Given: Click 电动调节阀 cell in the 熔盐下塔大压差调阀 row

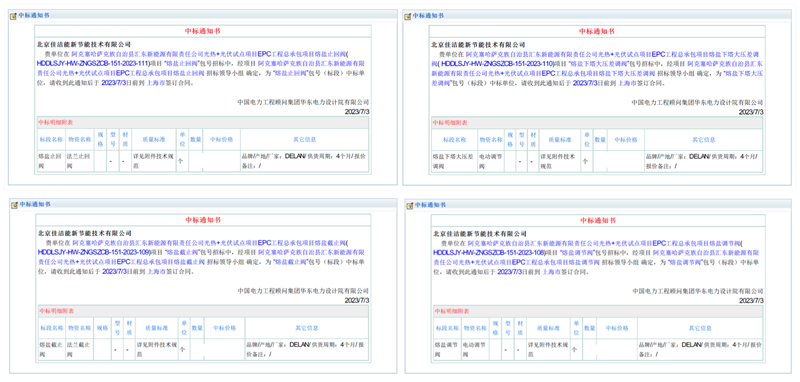Looking at the screenshot, I should click(x=490, y=161).
